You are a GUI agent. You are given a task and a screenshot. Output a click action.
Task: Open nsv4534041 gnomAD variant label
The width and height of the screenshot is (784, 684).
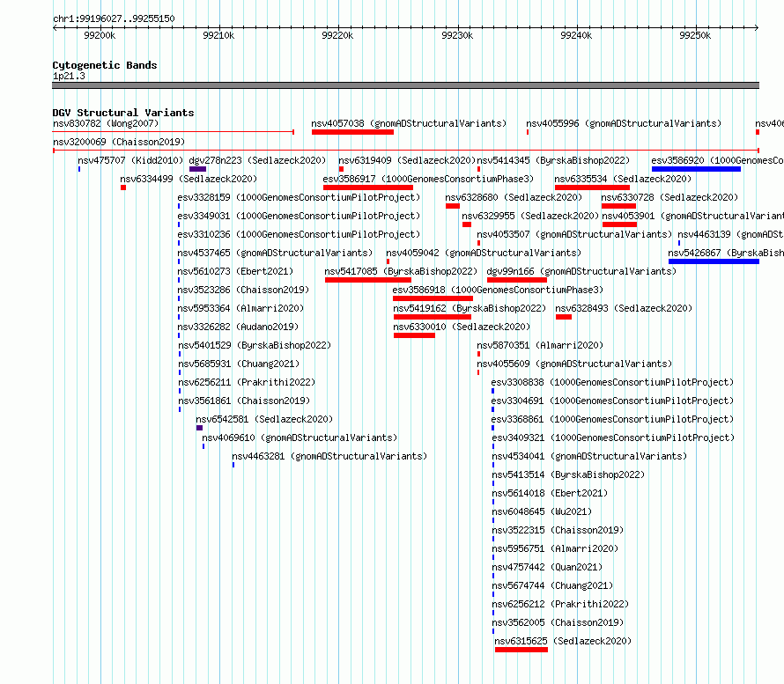[589, 456]
